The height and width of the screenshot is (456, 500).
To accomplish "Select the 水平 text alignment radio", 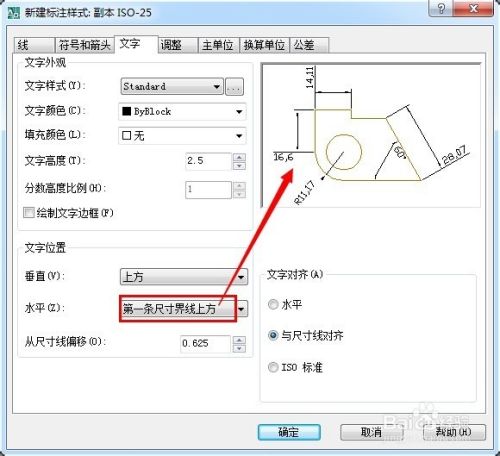I will pos(273,304).
